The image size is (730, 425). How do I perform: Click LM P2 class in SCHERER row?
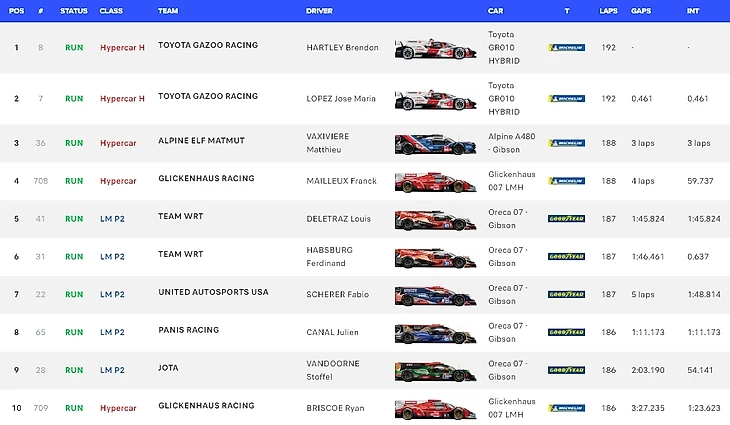click(112, 294)
